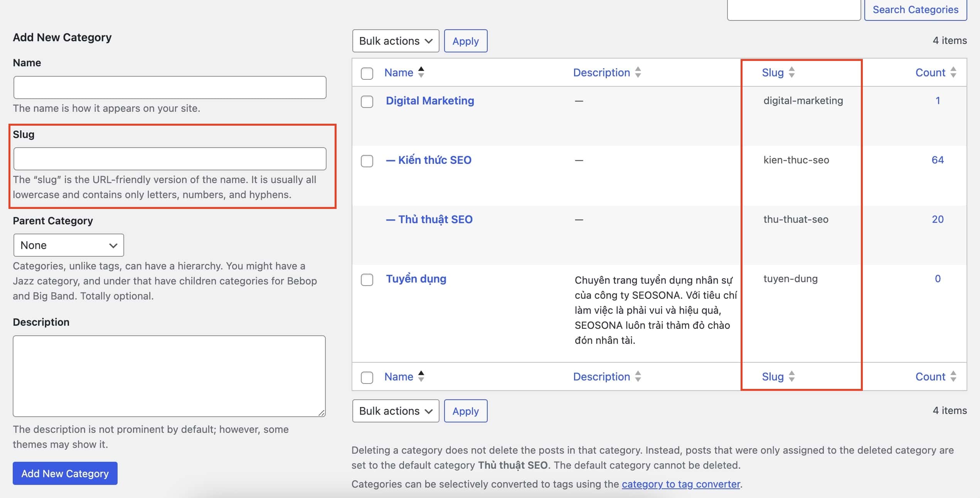
Task: Click the slug text tuyen-dung
Action: tap(790, 279)
